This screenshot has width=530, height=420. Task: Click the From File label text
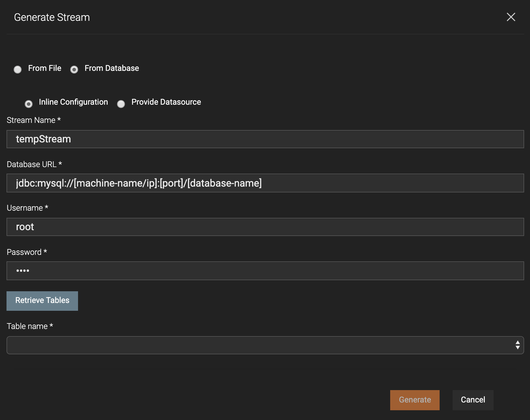click(x=45, y=68)
